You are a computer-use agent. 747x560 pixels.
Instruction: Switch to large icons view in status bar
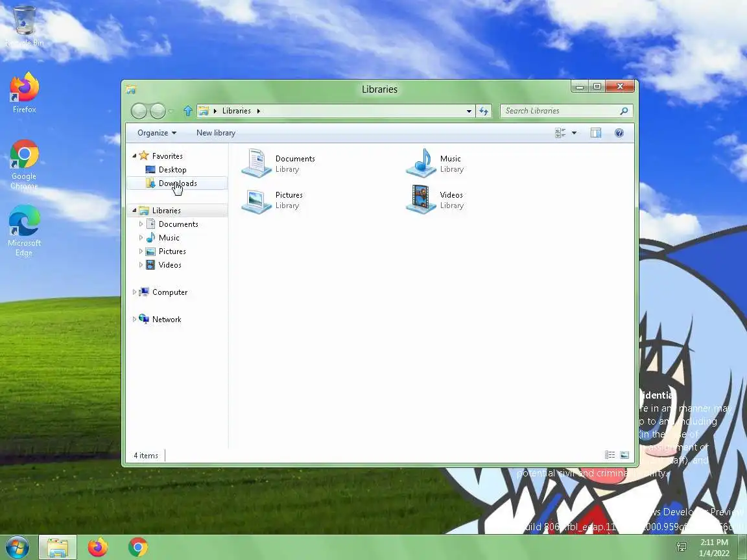(624, 455)
